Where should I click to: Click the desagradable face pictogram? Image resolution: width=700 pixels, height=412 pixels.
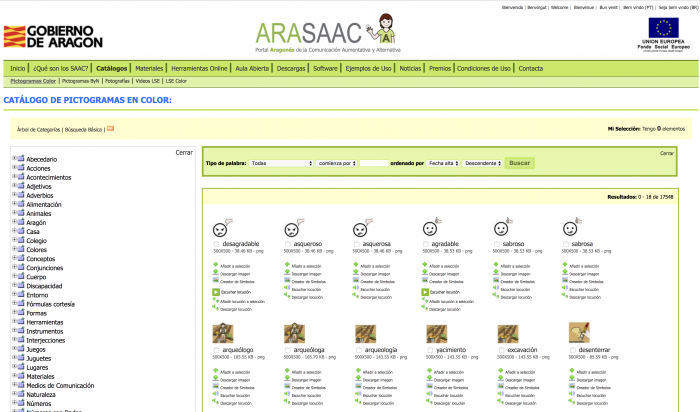click(x=223, y=226)
